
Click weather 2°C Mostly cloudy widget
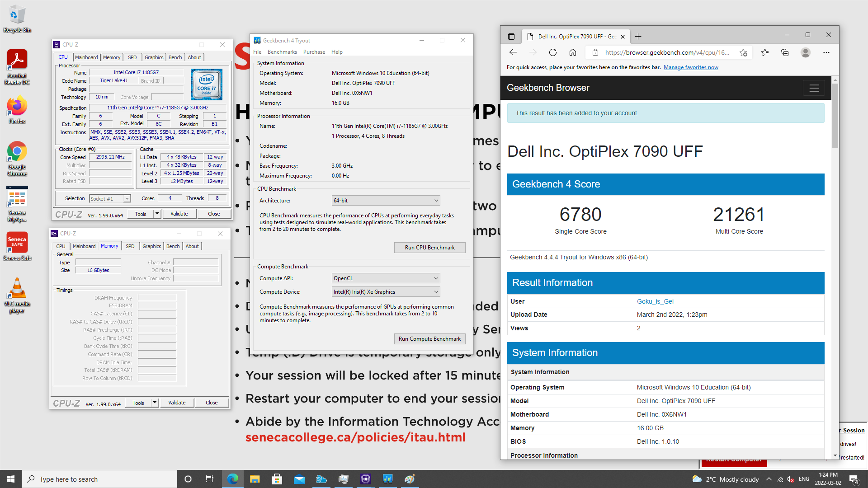pyautogui.click(x=725, y=479)
